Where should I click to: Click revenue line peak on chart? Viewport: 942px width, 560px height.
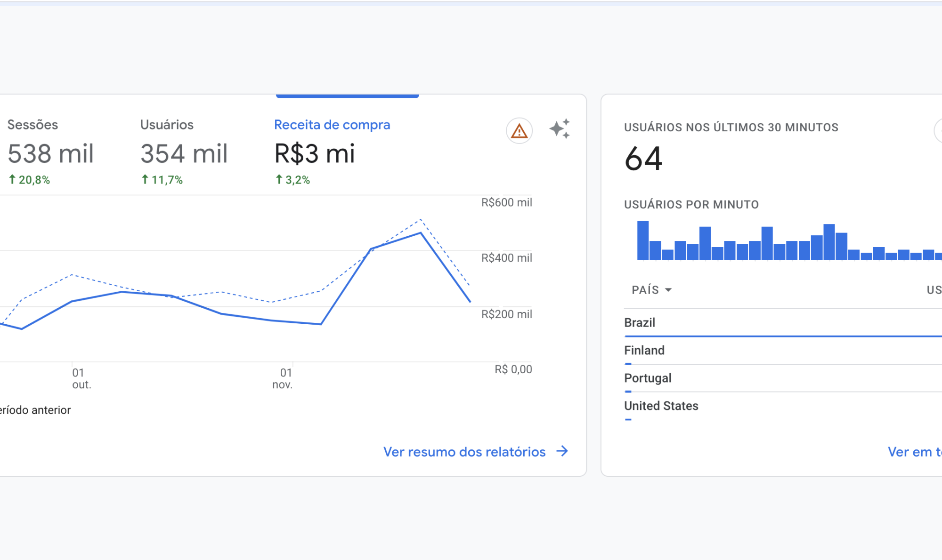pyautogui.click(x=421, y=232)
